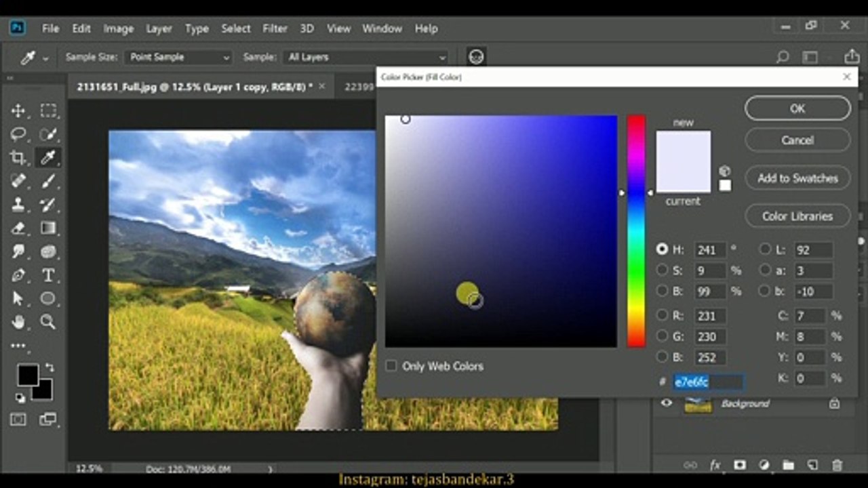The height and width of the screenshot is (488, 868).
Task: Click the sampling ring toggle in options bar
Action: [x=477, y=57]
